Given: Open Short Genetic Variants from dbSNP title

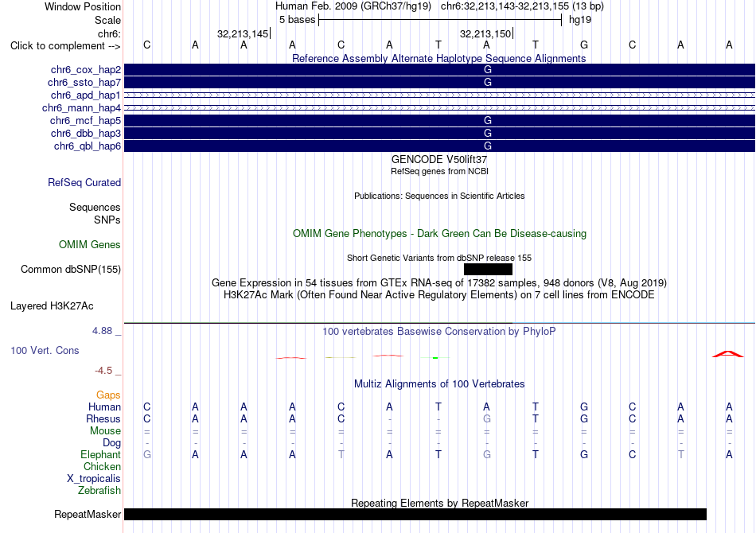Looking at the screenshot, I should tap(438, 258).
